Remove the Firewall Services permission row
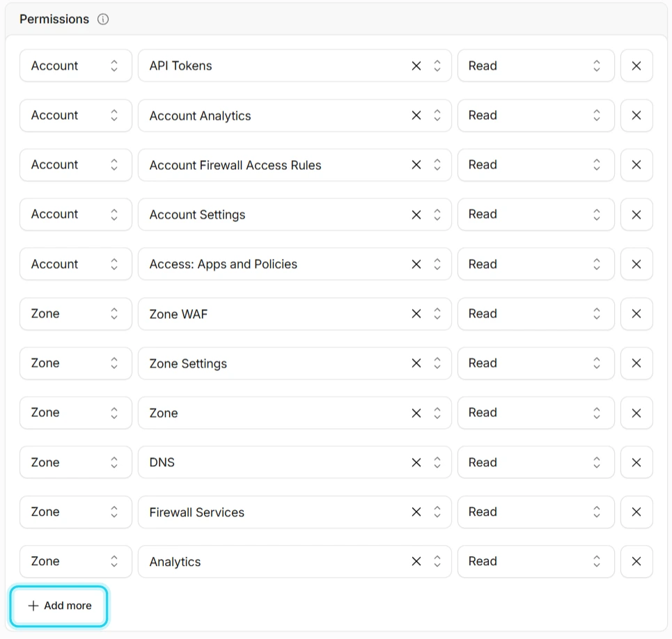Screen dimensions: 672x639 point(636,512)
